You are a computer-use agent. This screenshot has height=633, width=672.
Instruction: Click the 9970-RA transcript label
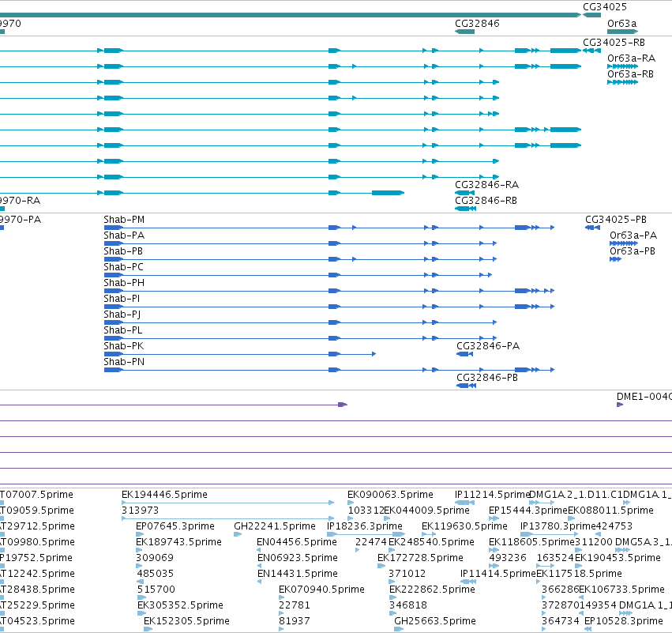[x=21, y=201]
